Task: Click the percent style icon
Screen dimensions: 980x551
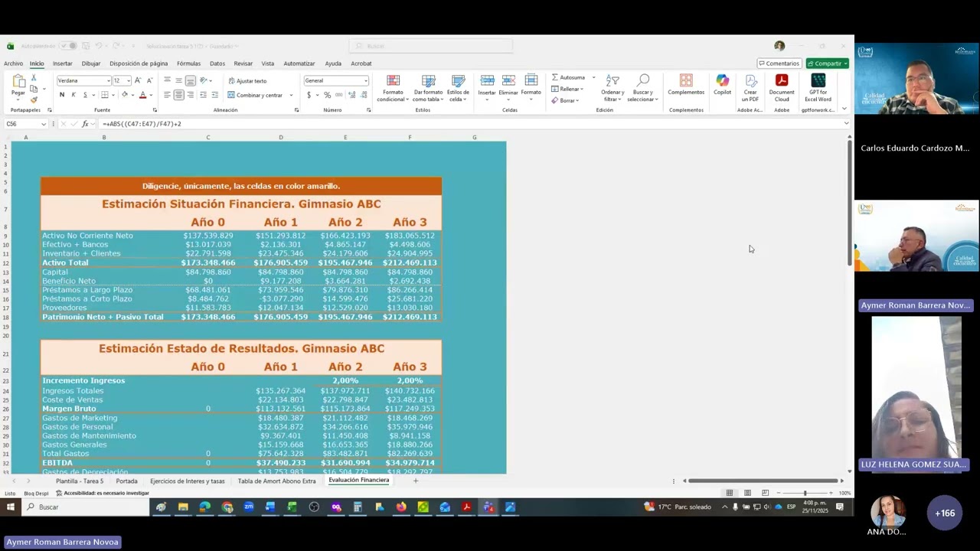Action: (x=327, y=95)
